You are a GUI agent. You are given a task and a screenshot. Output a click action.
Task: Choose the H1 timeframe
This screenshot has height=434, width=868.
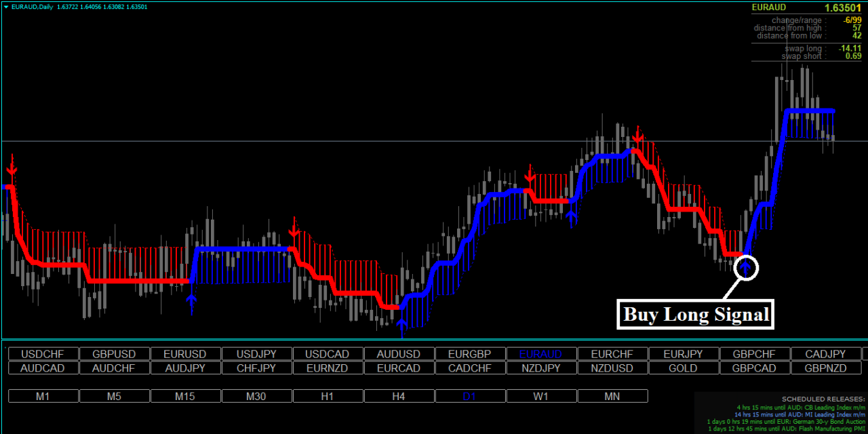pos(328,396)
